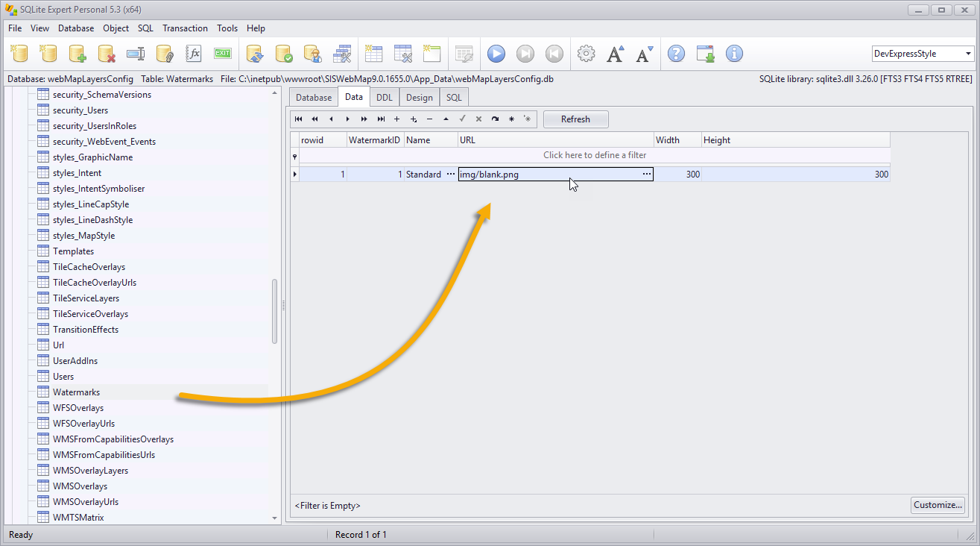Click the next record navigator arrow
The image size is (980, 546).
tap(348, 119)
